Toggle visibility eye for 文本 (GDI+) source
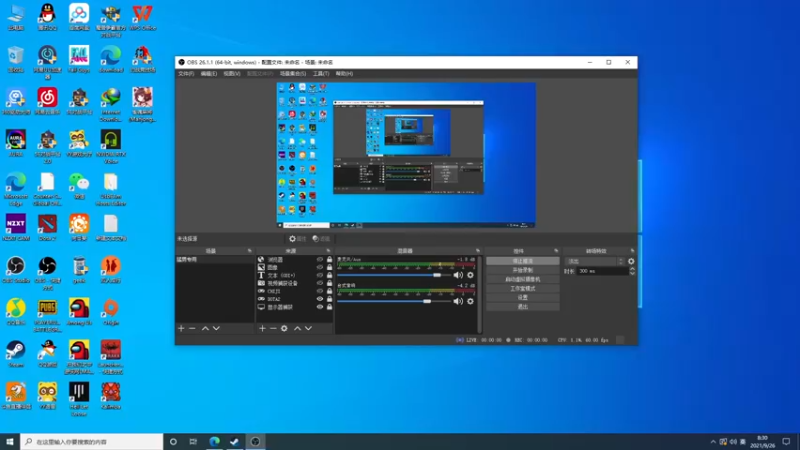Screen dimensions: 800x450 pos(320,276)
